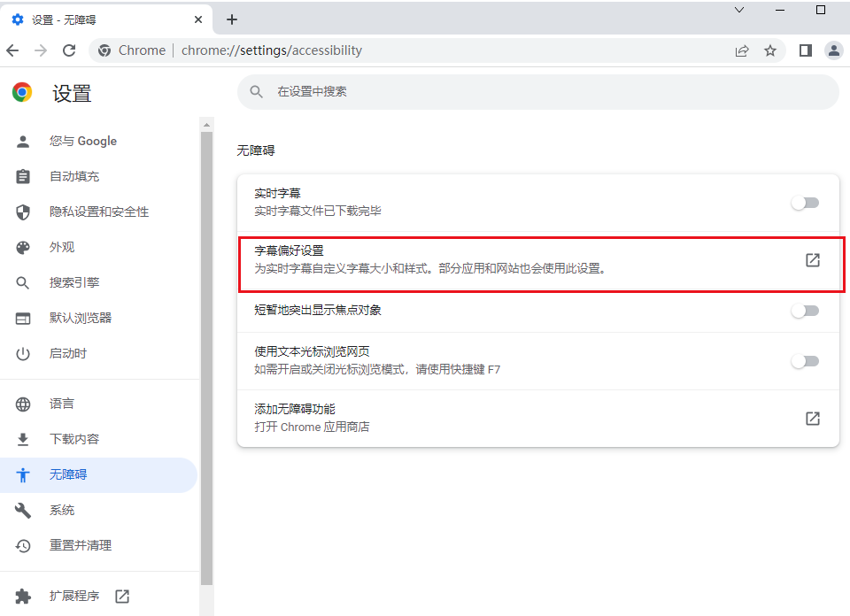The image size is (850, 616).
Task: Focus the 在设置中搜索 search field
Action: [537, 91]
